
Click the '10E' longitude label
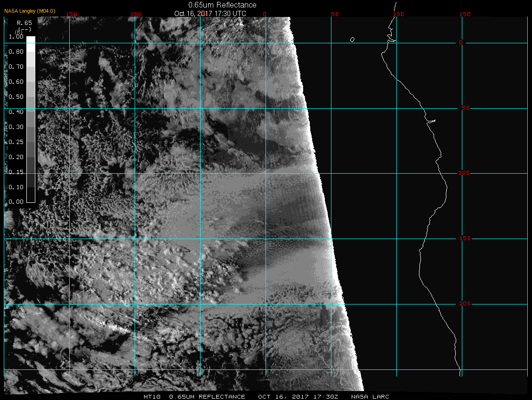[x=399, y=14]
